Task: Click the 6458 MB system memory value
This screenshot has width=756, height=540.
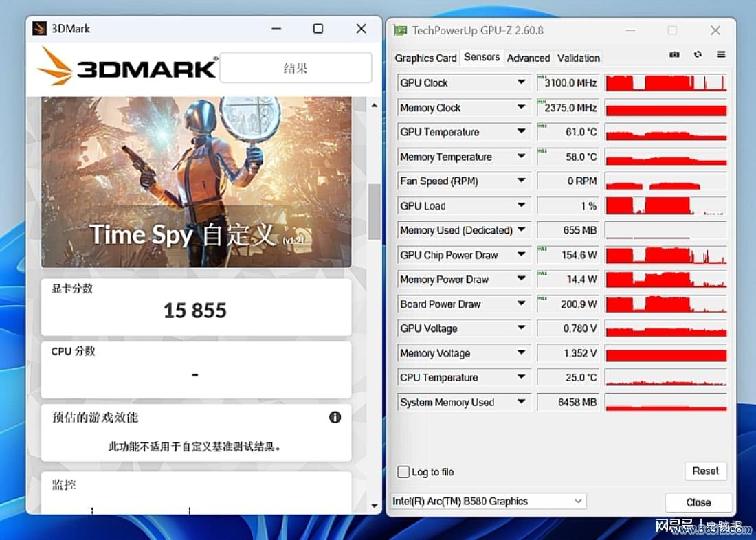Action: pyautogui.click(x=577, y=402)
